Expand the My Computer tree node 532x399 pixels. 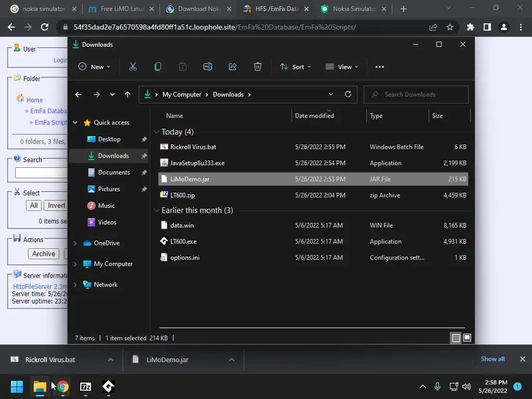tap(75, 264)
